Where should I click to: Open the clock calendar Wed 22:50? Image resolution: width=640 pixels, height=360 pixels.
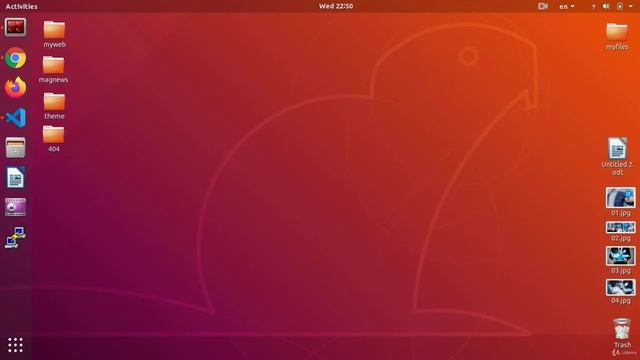click(336, 6)
